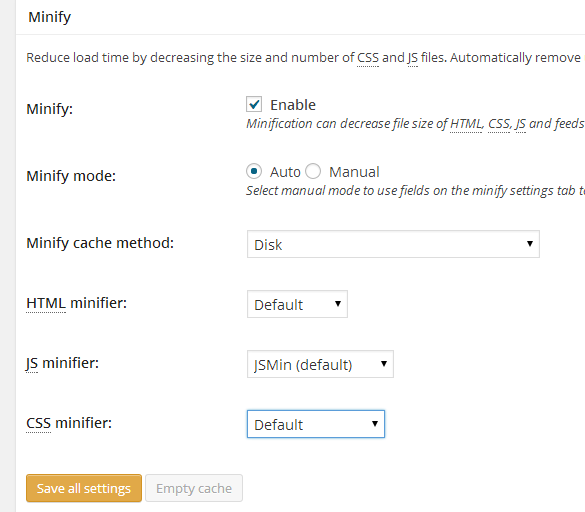Screen dimensions: 585x512
Task: Open the CSS minifier dropdown
Action: [x=316, y=424]
